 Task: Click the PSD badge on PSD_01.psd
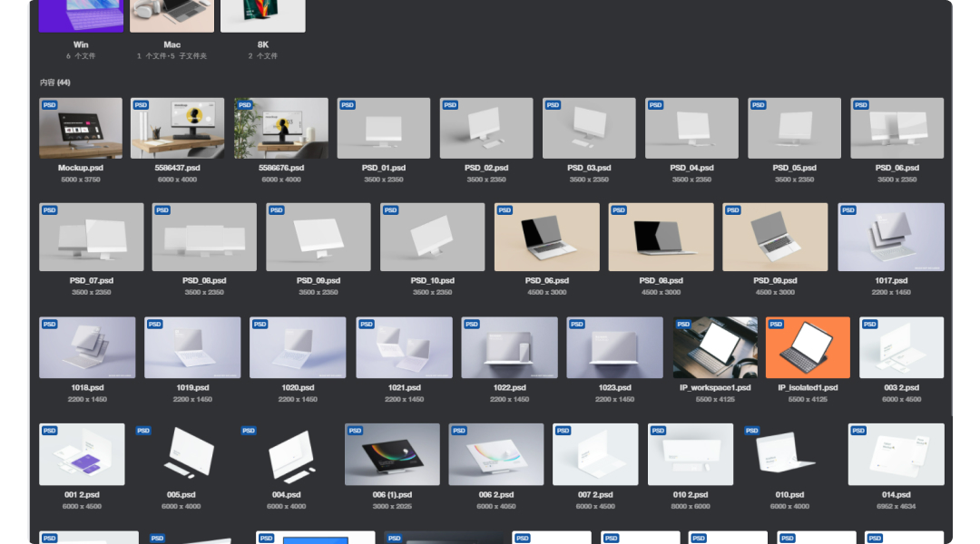pyautogui.click(x=348, y=105)
